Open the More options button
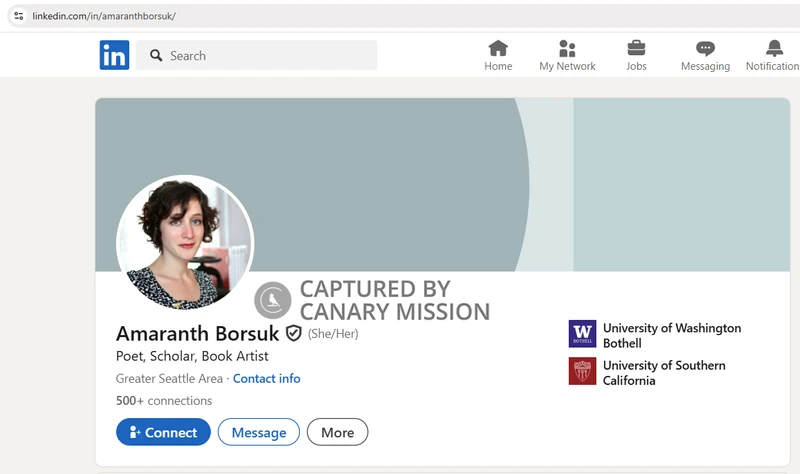Image resolution: width=800 pixels, height=474 pixels. pyautogui.click(x=337, y=432)
